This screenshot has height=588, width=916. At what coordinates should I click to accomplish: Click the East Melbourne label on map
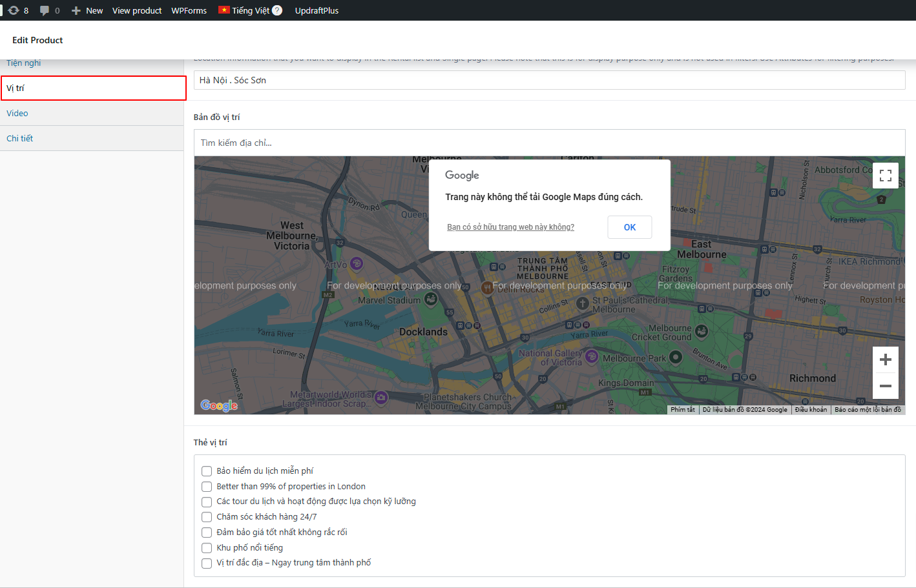click(x=702, y=249)
